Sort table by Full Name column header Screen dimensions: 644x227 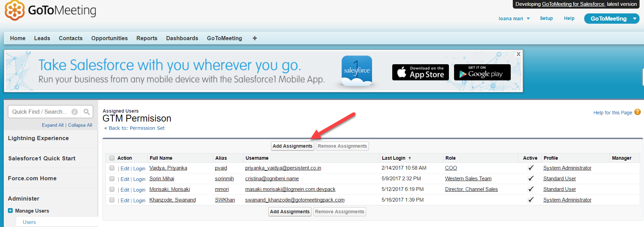click(161, 158)
